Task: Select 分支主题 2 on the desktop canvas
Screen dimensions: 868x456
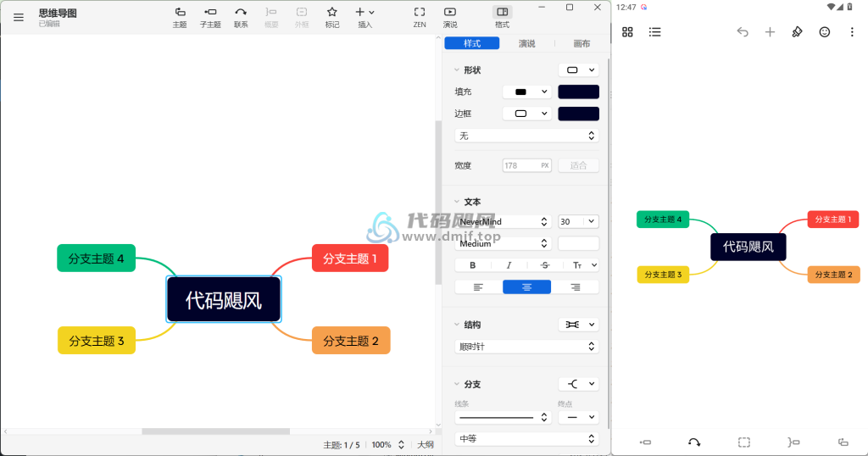Action: pos(351,341)
